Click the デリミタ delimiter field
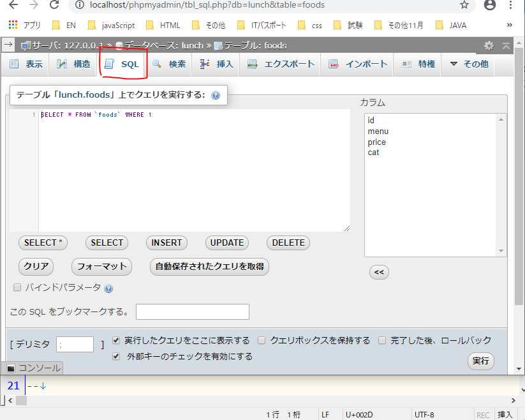 (x=75, y=344)
